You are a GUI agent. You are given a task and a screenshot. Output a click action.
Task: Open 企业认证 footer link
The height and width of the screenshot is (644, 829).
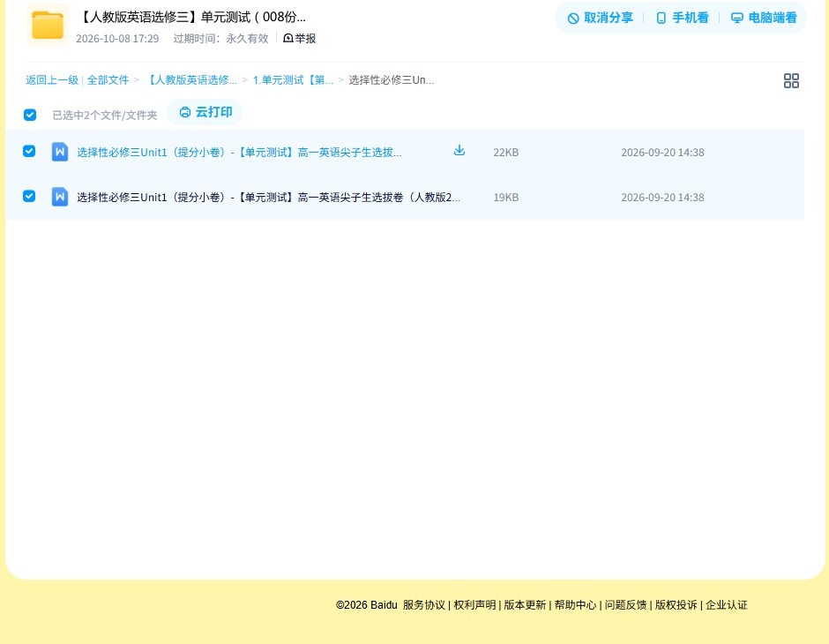(727, 605)
